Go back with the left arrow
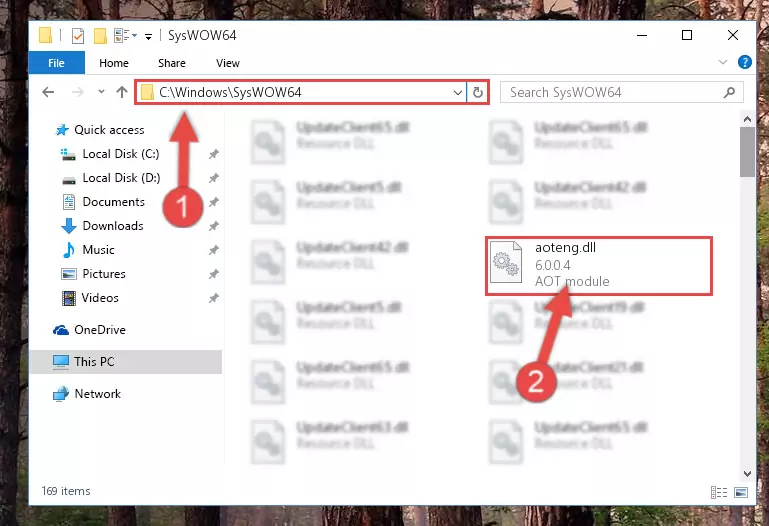 pyautogui.click(x=48, y=92)
